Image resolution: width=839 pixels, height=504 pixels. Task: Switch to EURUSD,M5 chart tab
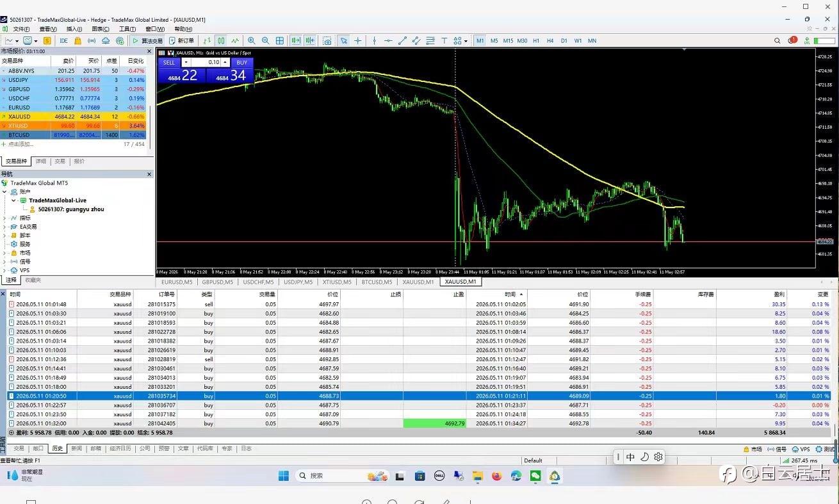177,282
